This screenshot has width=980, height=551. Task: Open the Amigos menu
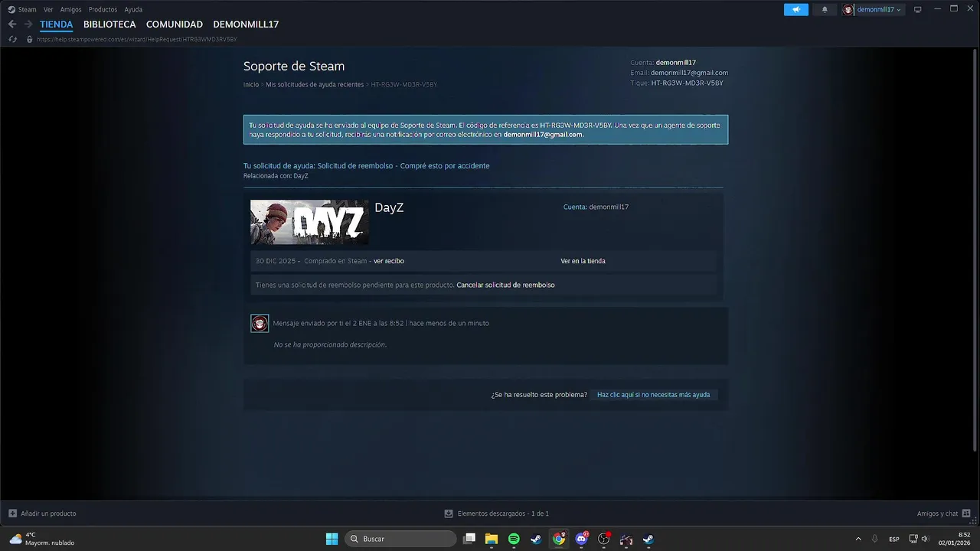coord(70,9)
